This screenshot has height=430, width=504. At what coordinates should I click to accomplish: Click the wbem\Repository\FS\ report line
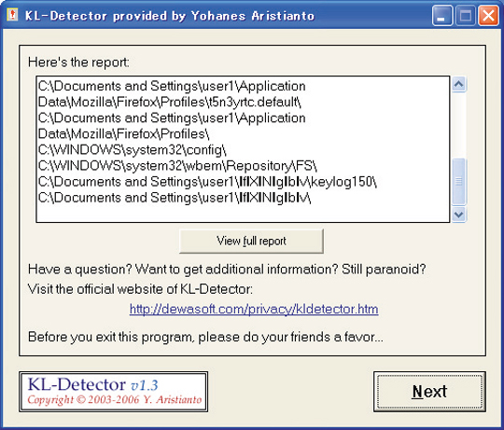click(177, 166)
